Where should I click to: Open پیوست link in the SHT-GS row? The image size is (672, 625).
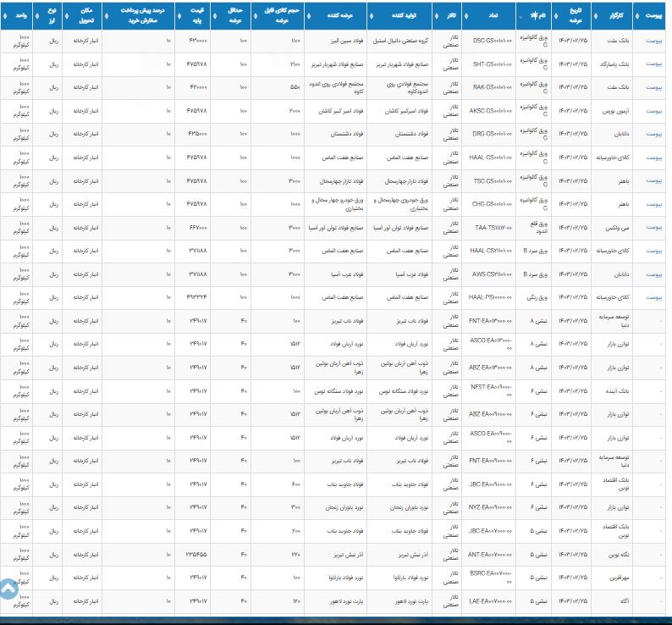tap(653, 64)
